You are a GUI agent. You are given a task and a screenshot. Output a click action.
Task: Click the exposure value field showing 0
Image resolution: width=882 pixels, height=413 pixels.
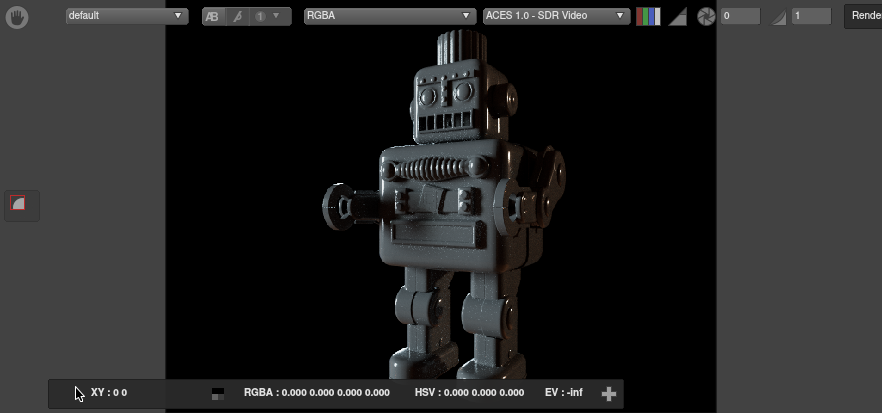click(x=740, y=17)
